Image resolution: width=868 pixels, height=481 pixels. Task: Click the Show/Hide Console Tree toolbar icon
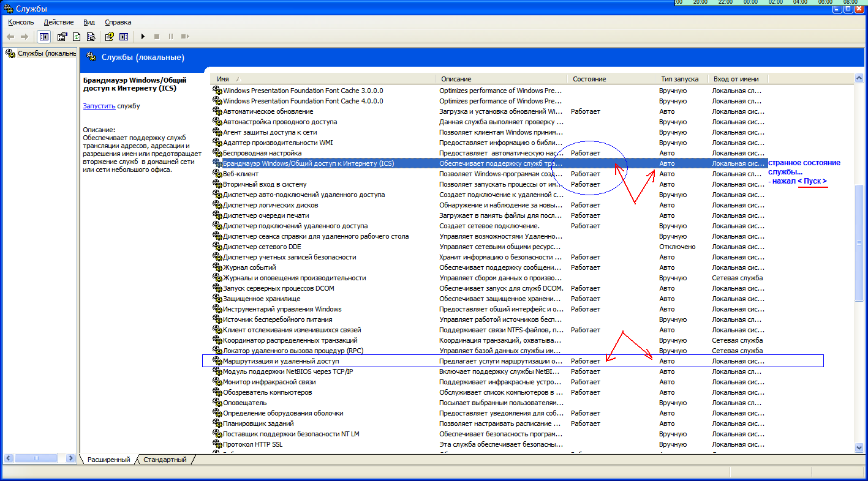tap(44, 37)
